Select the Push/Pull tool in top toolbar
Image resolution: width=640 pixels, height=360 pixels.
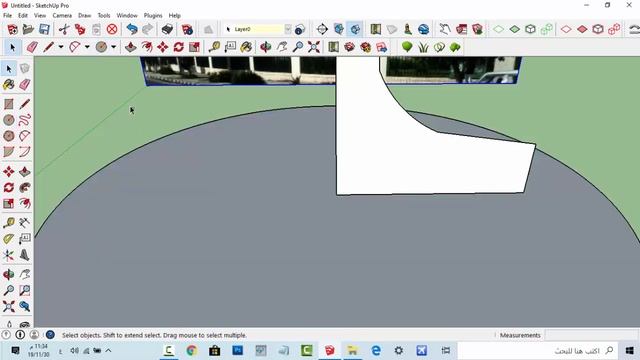(131, 47)
